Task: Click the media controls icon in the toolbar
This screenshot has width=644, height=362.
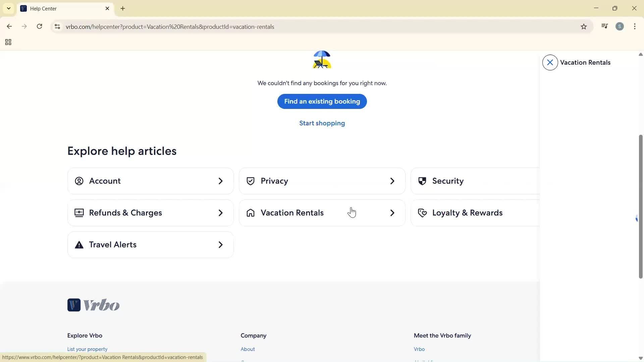Action: (604, 26)
